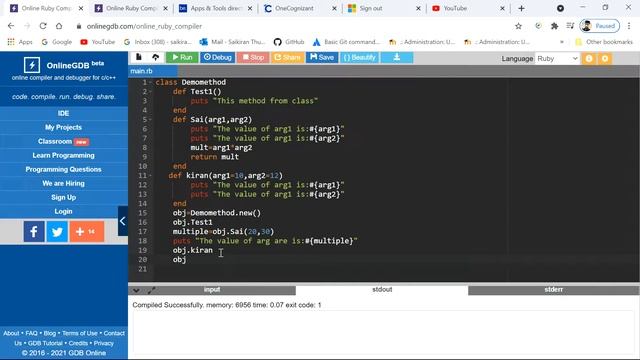
Task: Click the Share button
Action: click(287, 57)
